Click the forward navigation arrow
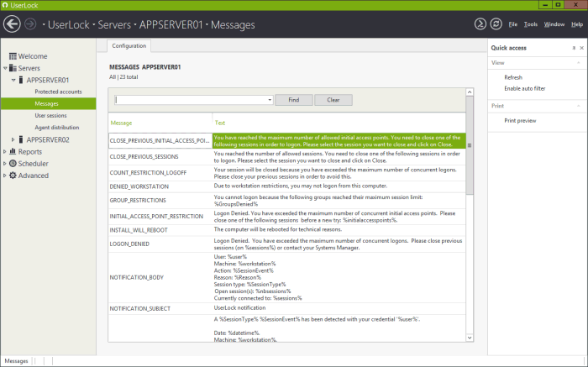Viewport: 588px width, 367px height. (x=30, y=24)
